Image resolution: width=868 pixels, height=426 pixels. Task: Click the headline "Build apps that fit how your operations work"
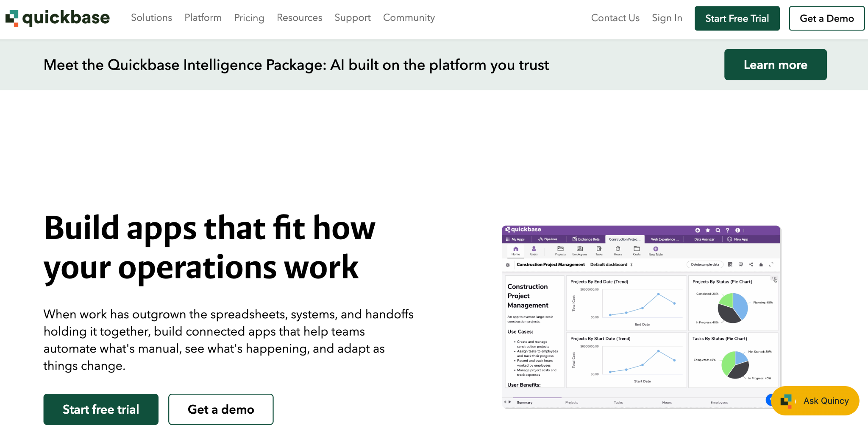tap(210, 247)
